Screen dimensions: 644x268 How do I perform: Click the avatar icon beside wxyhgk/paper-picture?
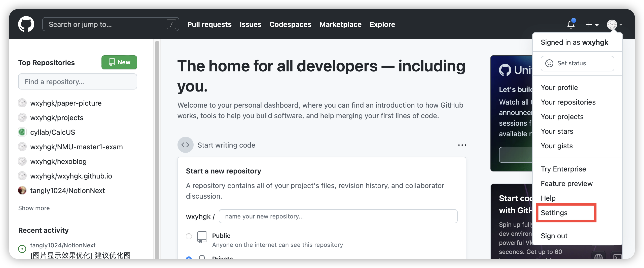tap(22, 103)
